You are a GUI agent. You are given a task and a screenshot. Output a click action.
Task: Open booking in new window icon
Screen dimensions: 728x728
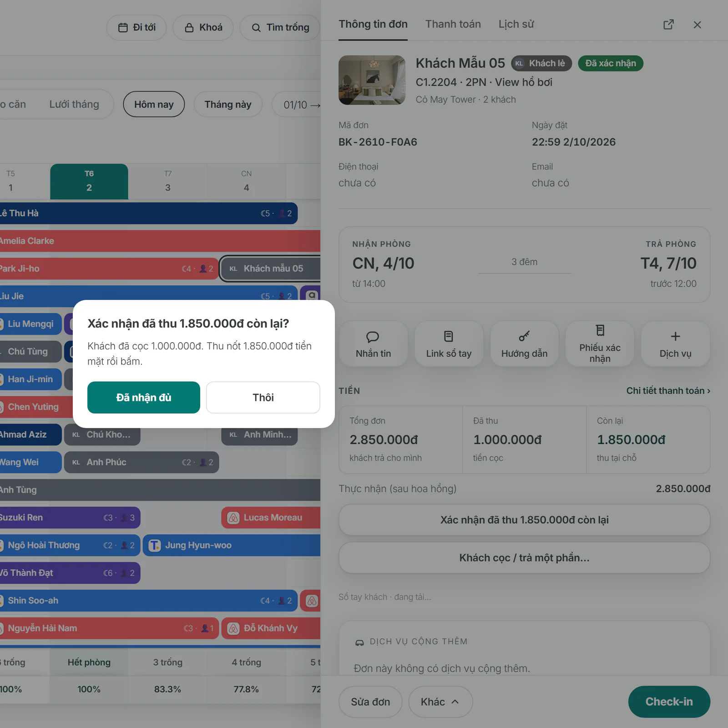[668, 25]
